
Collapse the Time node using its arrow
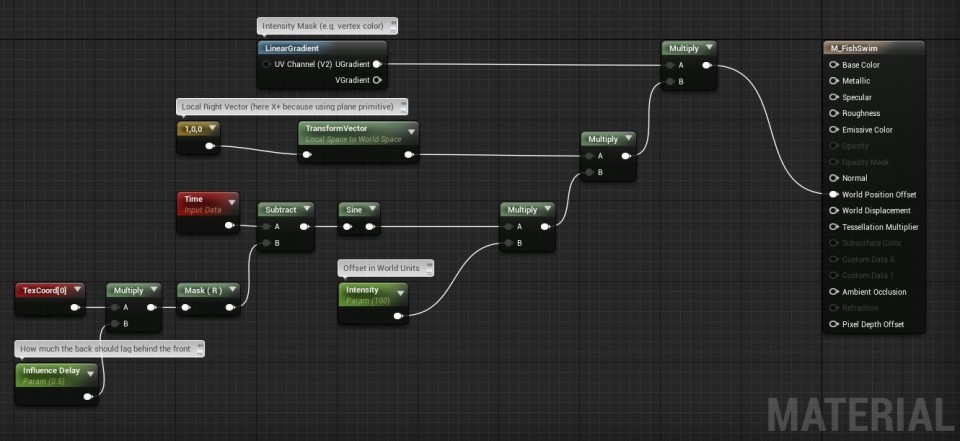pos(231,201)
